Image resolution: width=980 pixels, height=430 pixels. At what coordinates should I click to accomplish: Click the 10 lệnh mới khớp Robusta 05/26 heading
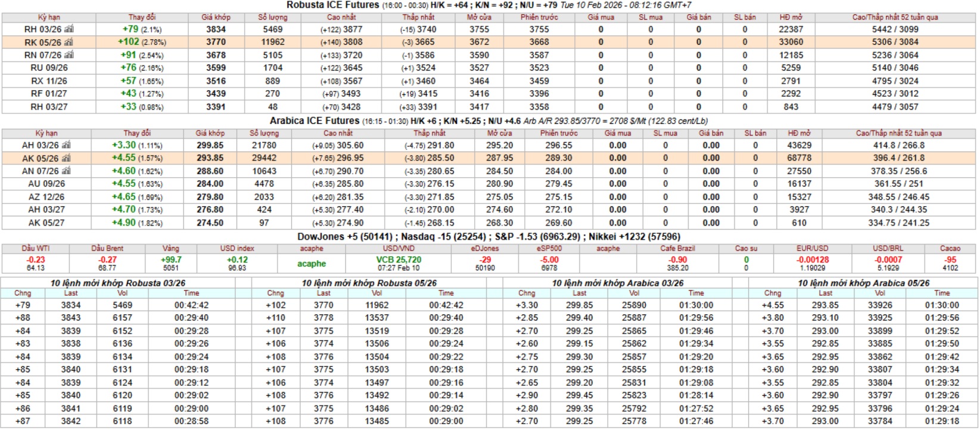369,283
